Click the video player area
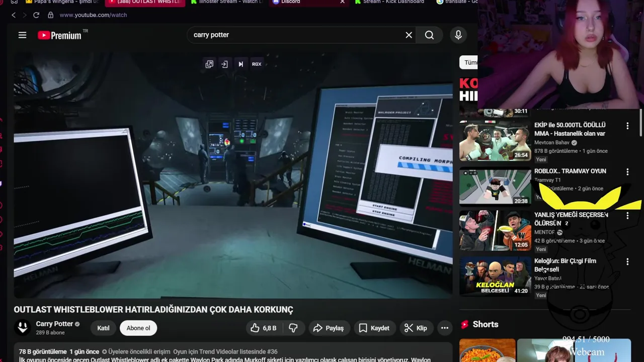644x362 pixels. 233,175
